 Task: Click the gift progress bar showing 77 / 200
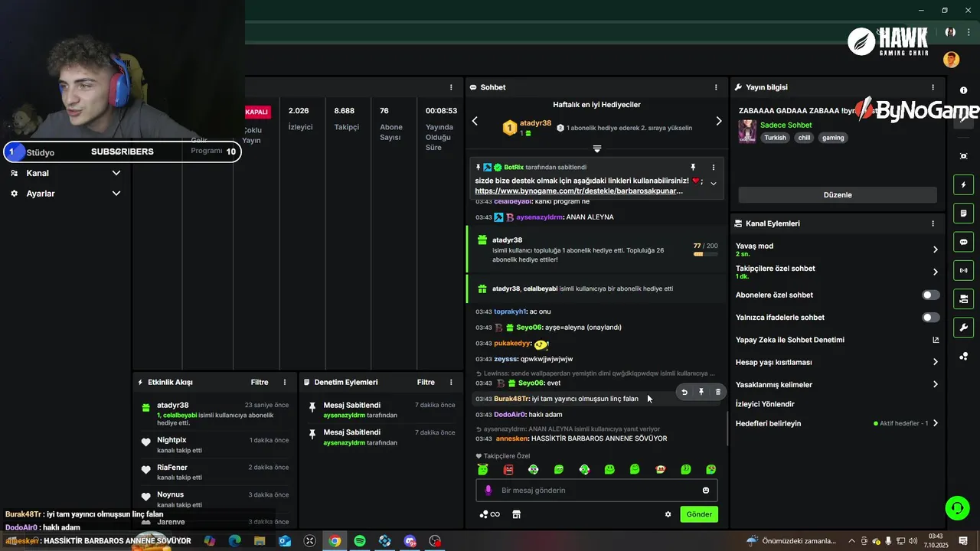click(x=706, y=254)
